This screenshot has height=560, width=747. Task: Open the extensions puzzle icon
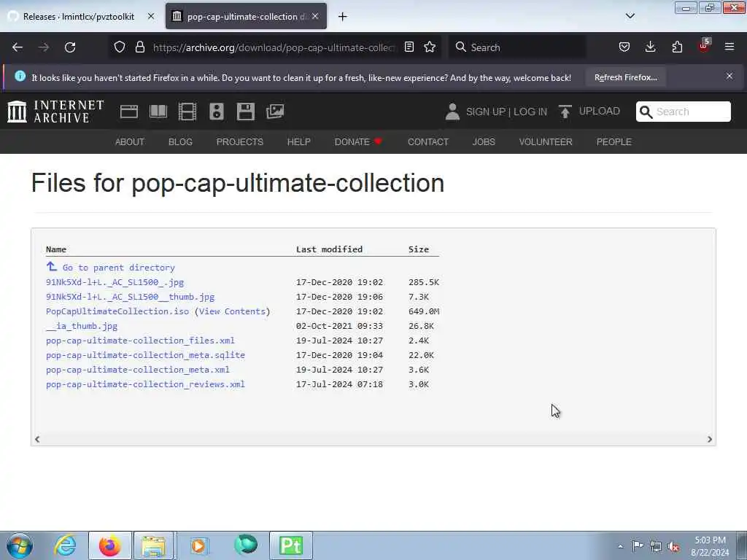click(x=677, y=47)
